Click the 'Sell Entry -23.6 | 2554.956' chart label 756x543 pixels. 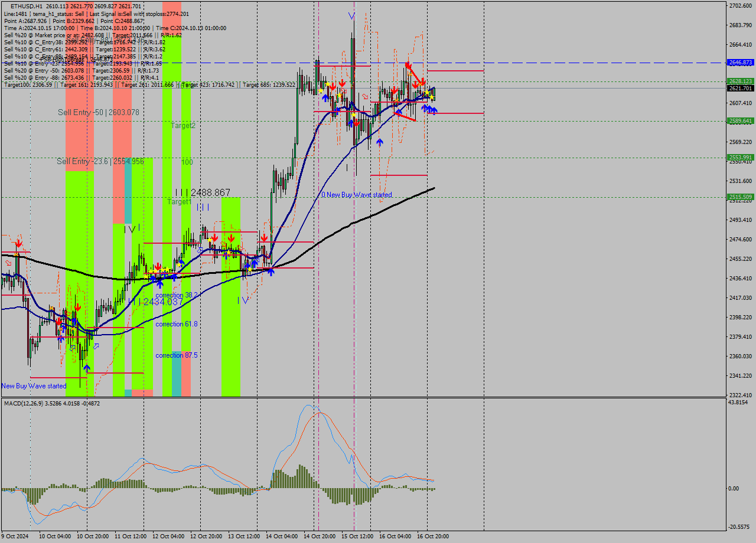click(x=100, y=161)
